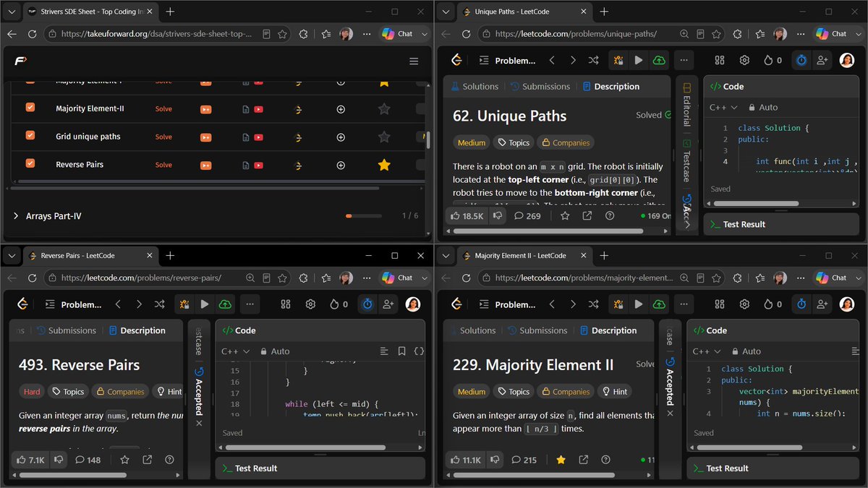Click plus circle icon in Reverse Pairs row
This screenshot has width=868, height=488.
[341, 165]
